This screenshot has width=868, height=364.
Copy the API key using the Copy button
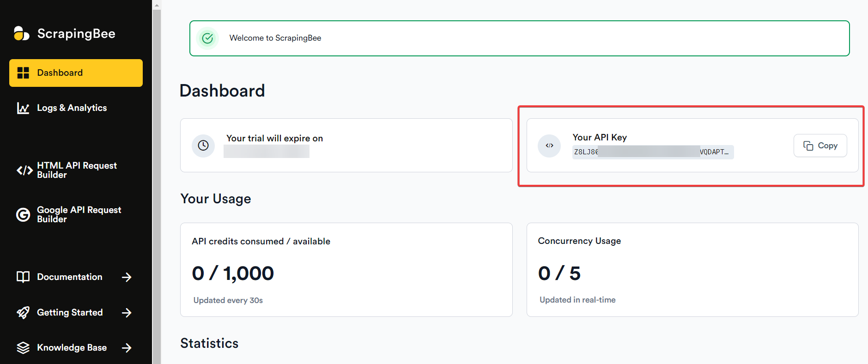point(820,146)
